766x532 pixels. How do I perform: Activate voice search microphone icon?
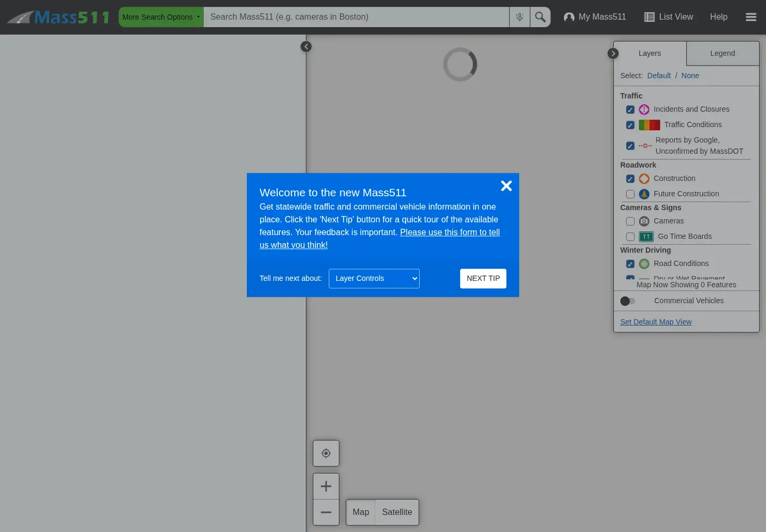[520, 17]
